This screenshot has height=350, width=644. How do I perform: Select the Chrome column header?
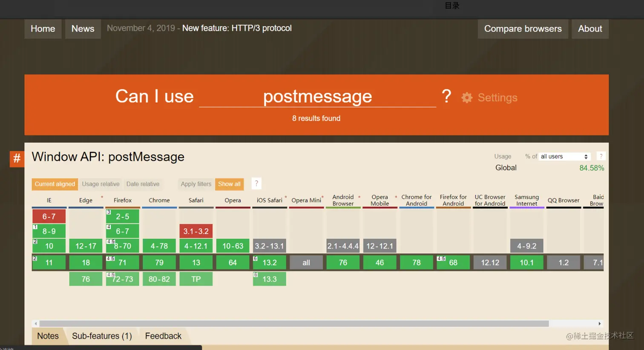(x=159, y=200)
